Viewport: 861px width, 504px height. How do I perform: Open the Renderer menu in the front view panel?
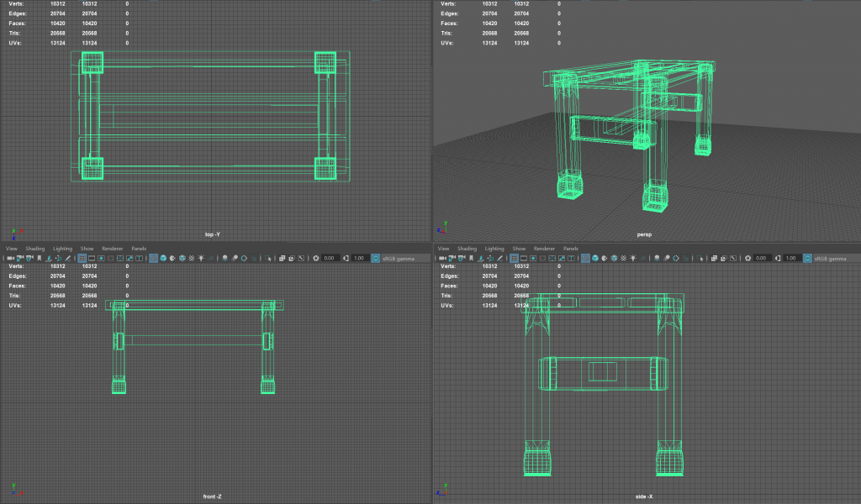[113, 249]
